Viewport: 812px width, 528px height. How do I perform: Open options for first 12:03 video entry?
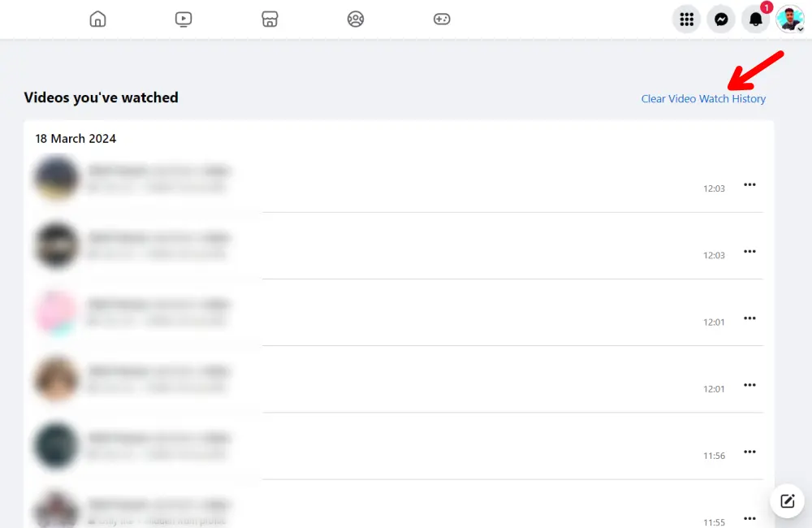click(x=749, y=185)
